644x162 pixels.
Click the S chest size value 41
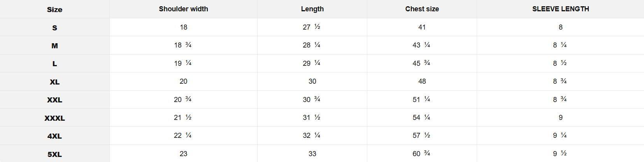422,27
